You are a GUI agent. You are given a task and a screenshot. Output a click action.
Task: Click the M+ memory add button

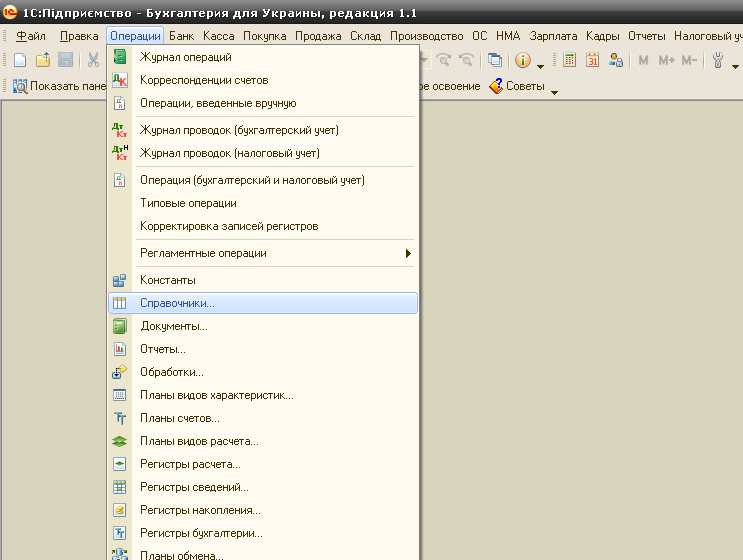tap(665, 60)
